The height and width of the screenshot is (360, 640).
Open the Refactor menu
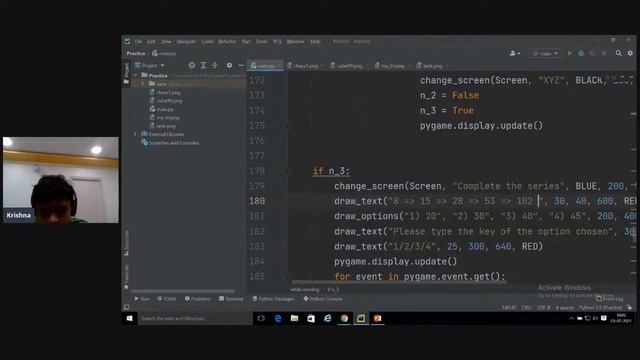point(227,42)
